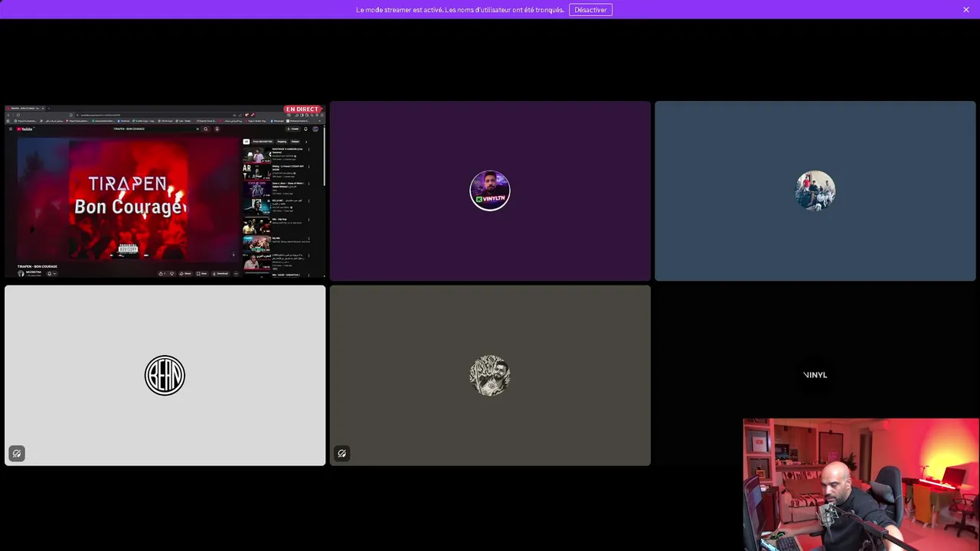This screenshot has height=551, width=980.
Task: Expand more filter chips with arrow
Action: tap(306, 142)
